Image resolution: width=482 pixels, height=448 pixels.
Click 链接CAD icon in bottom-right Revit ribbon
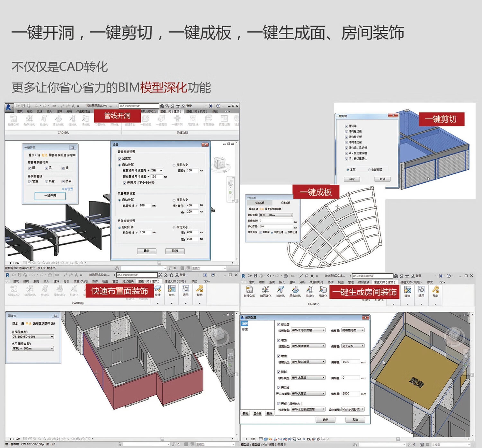pyautogui.click(x=249, y=290)
